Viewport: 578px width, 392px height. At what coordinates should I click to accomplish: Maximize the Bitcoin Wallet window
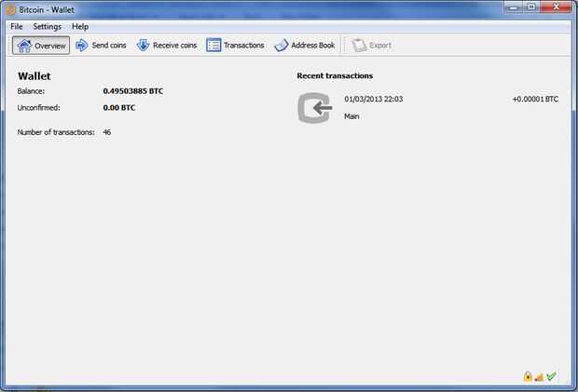click(531, 7)
